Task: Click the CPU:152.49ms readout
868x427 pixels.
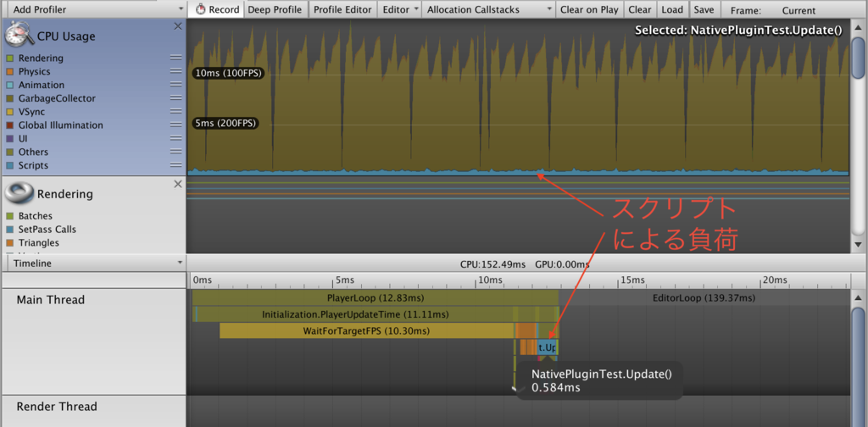Action: 492,264
